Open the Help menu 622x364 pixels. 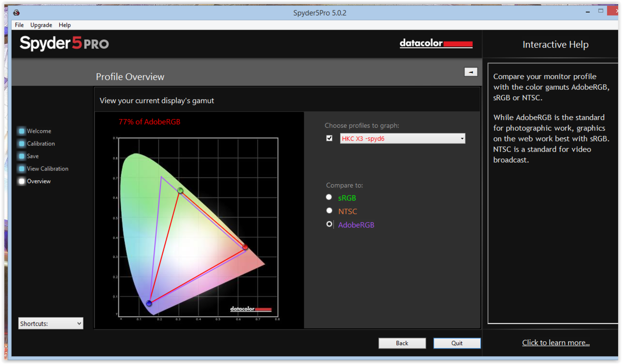(65, 25)
